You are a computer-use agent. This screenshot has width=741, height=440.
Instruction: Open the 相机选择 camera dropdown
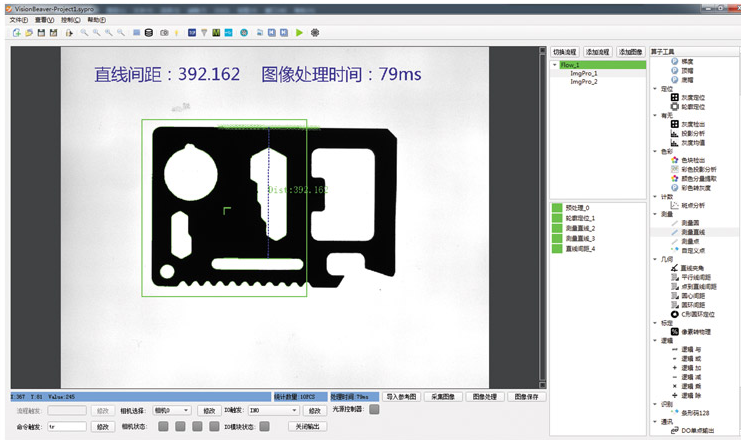pyautogui.click(x=172, y=410)
